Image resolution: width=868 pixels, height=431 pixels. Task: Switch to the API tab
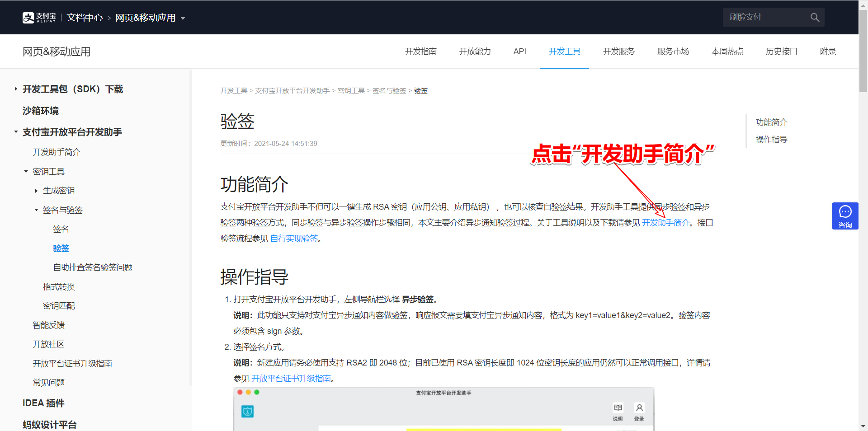[519, 52]
